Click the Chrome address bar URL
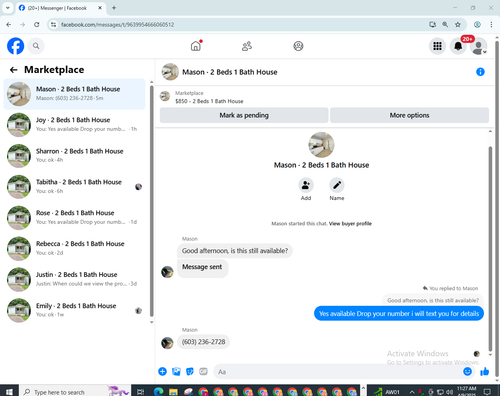This screenshot has width=500, height=396. point(117,25)
